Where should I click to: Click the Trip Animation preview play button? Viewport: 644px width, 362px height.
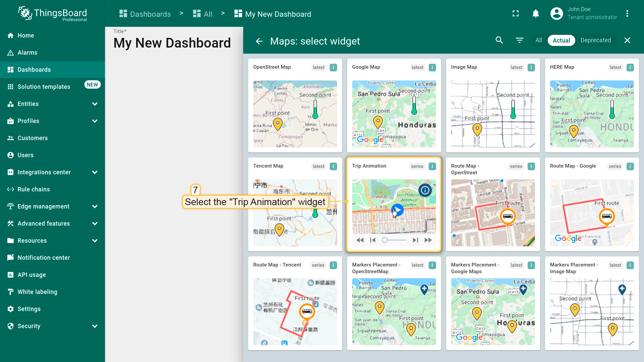pos(398,210)
